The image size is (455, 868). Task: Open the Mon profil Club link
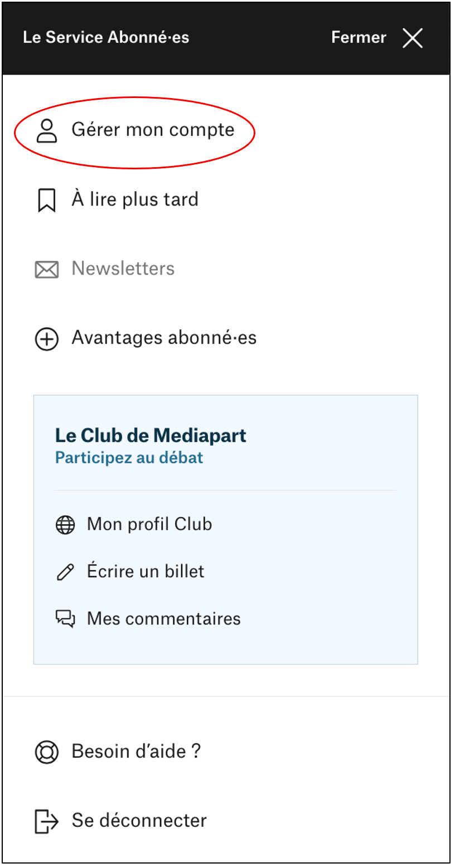[149, 524]
